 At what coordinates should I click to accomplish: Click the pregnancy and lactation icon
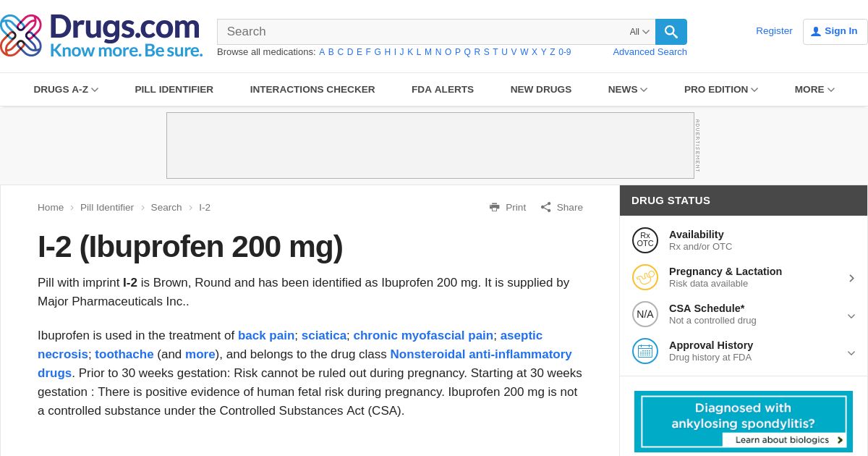coord(645,277)
